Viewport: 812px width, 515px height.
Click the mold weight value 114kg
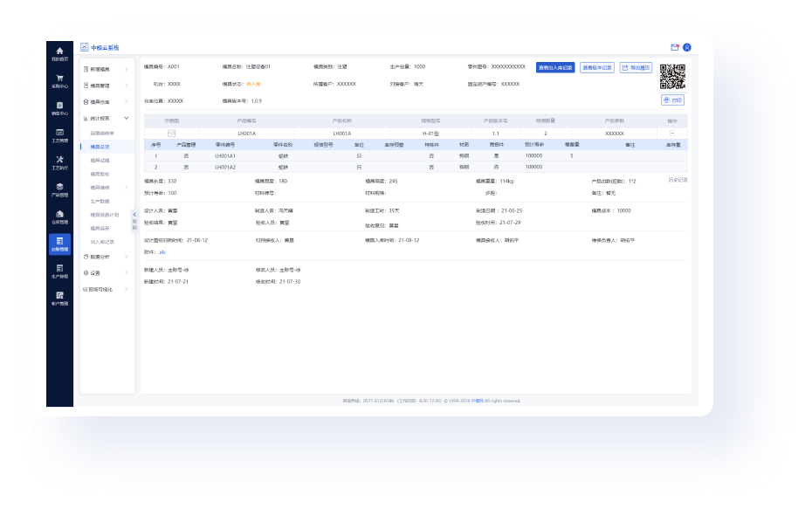point(506,182)
